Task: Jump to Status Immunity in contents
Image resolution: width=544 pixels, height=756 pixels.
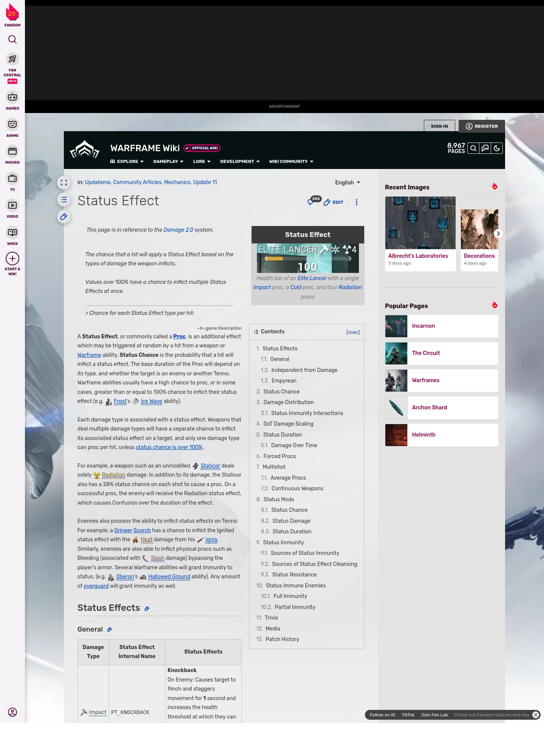Action: (x=283, y=542)
